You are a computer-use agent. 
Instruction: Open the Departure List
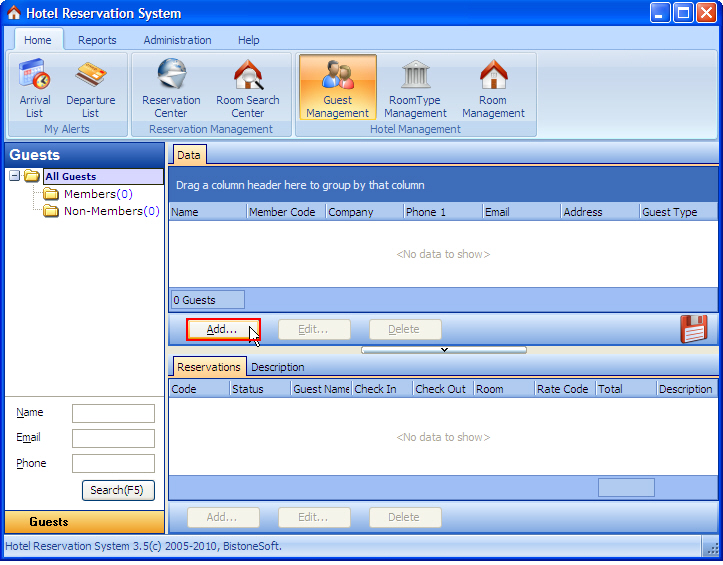[90, 88]
